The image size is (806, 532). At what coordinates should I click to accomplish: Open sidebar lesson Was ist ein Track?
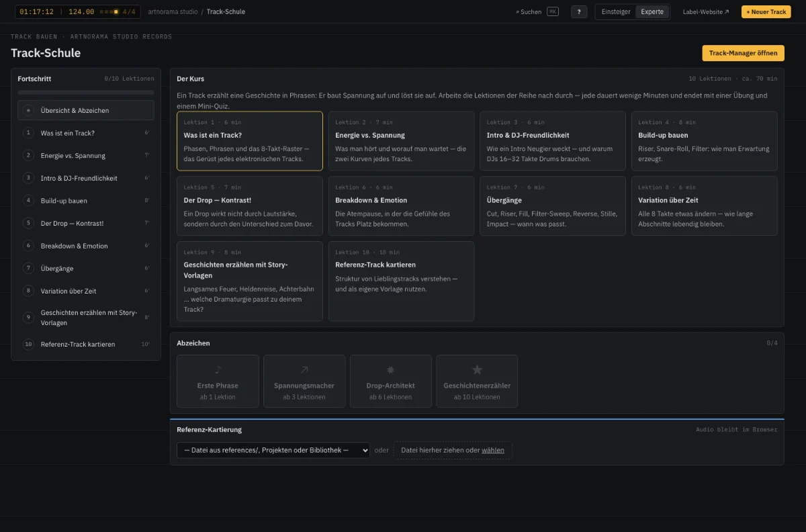click(86, 133)
